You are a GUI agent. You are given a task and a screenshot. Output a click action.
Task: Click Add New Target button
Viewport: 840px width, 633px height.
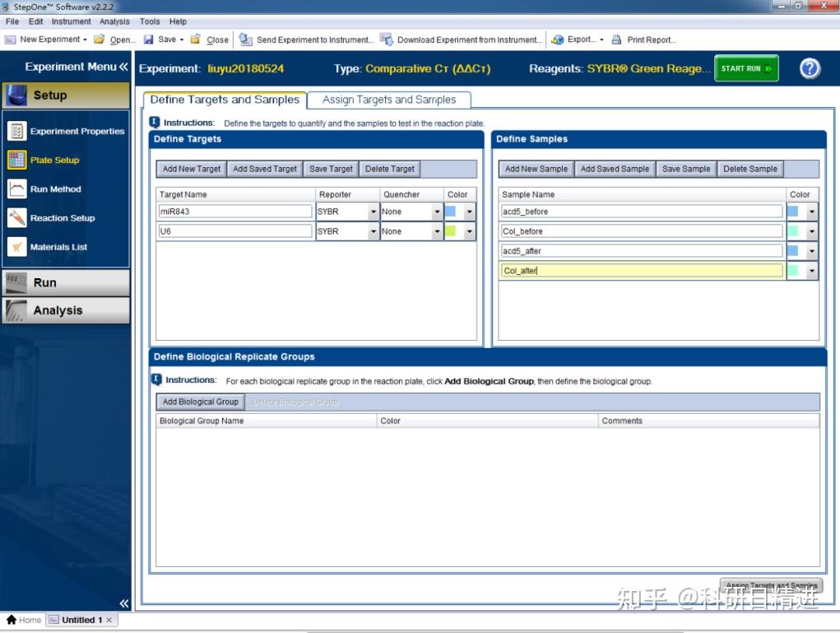point(191,169)
